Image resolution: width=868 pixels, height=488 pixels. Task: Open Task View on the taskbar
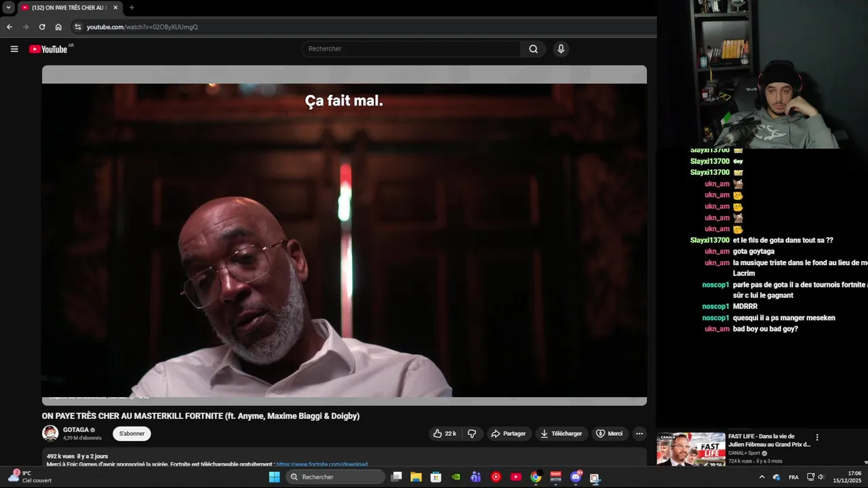397,477
